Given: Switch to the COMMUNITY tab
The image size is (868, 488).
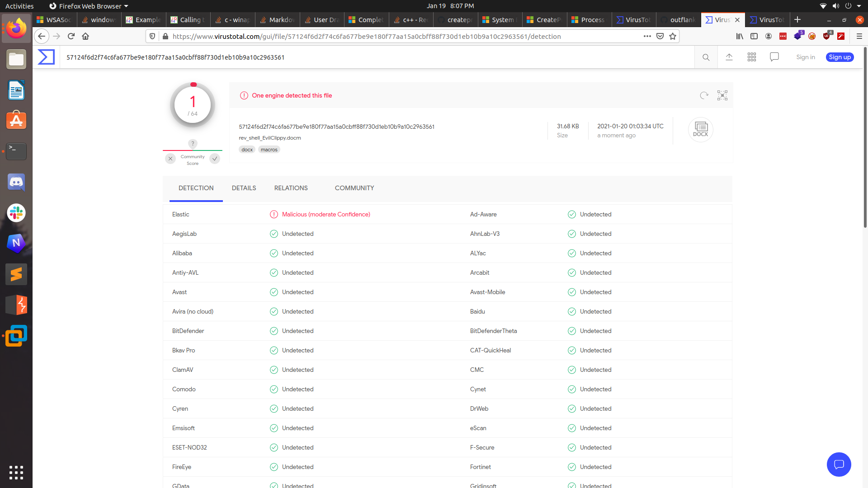Looking at the screenshot, I should click(354, 188).
